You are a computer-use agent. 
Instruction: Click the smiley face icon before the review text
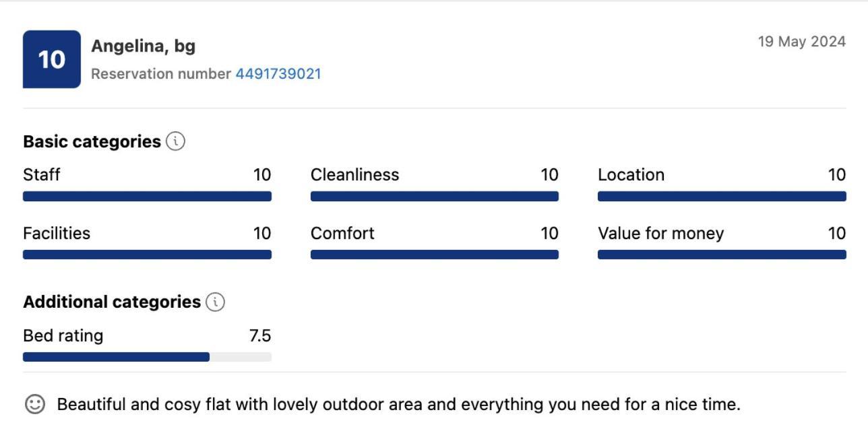point(35,404)
